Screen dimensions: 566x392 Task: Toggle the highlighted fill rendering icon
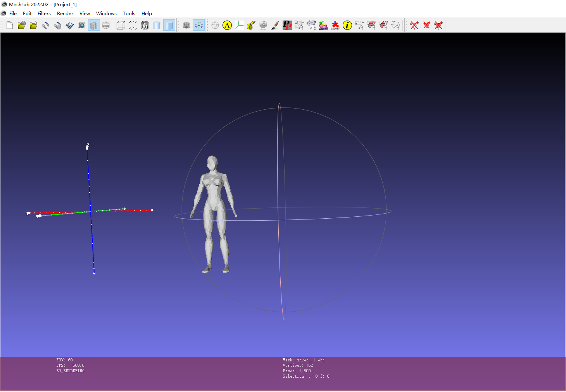point(169,26)
